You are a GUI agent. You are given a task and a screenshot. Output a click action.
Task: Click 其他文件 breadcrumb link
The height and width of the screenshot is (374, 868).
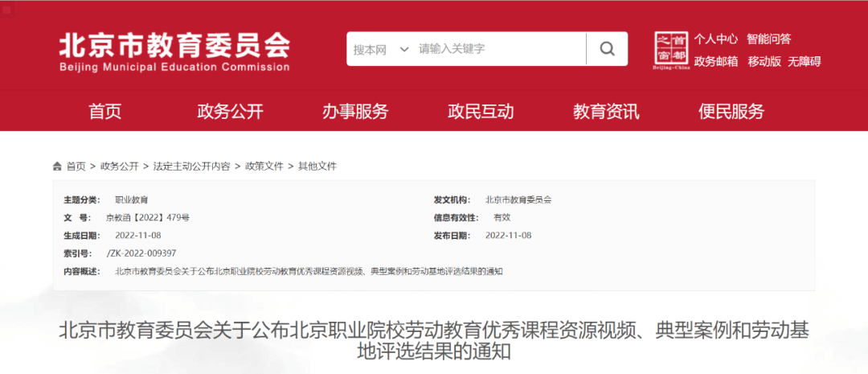[x=317, y=166]
